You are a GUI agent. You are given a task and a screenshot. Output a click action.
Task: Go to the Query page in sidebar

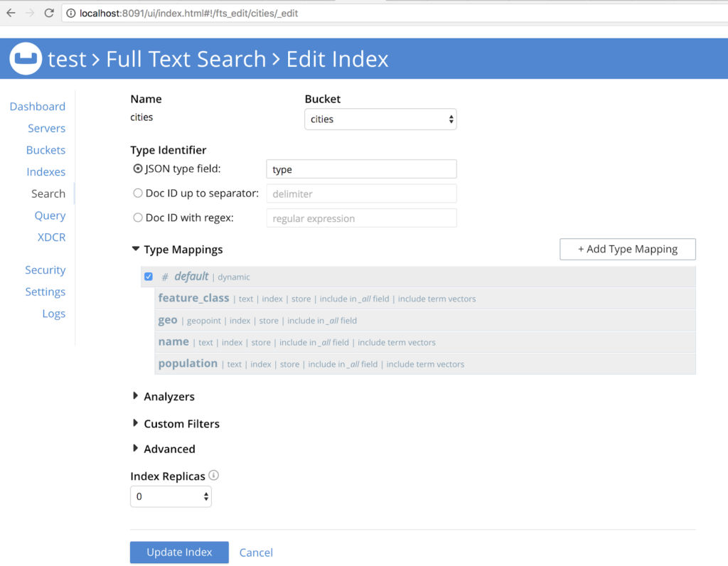coord(50,215)
